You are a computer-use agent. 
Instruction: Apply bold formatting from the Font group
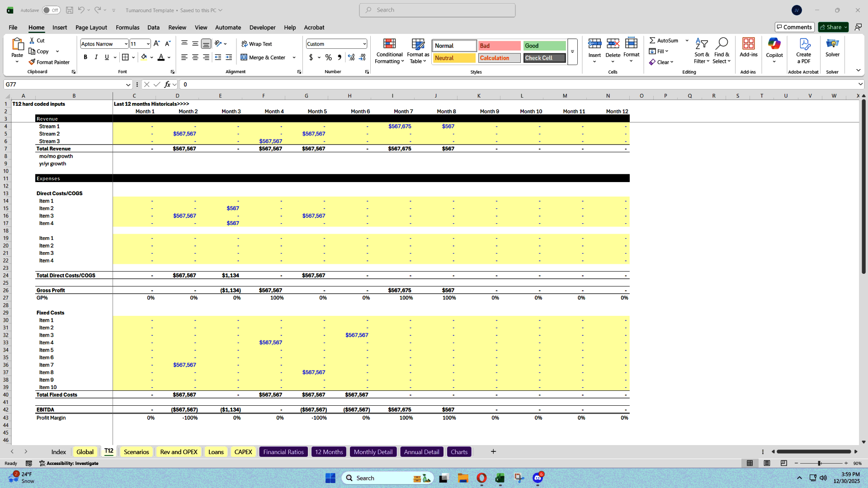point(85,57)
